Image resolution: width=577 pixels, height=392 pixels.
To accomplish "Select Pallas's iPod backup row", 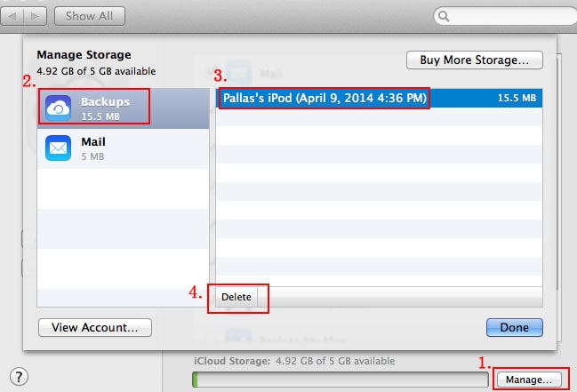I will pos(379,98).
